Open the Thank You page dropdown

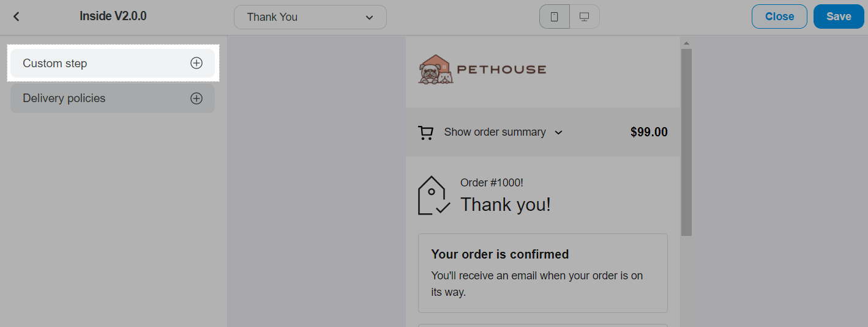(310, 17)
